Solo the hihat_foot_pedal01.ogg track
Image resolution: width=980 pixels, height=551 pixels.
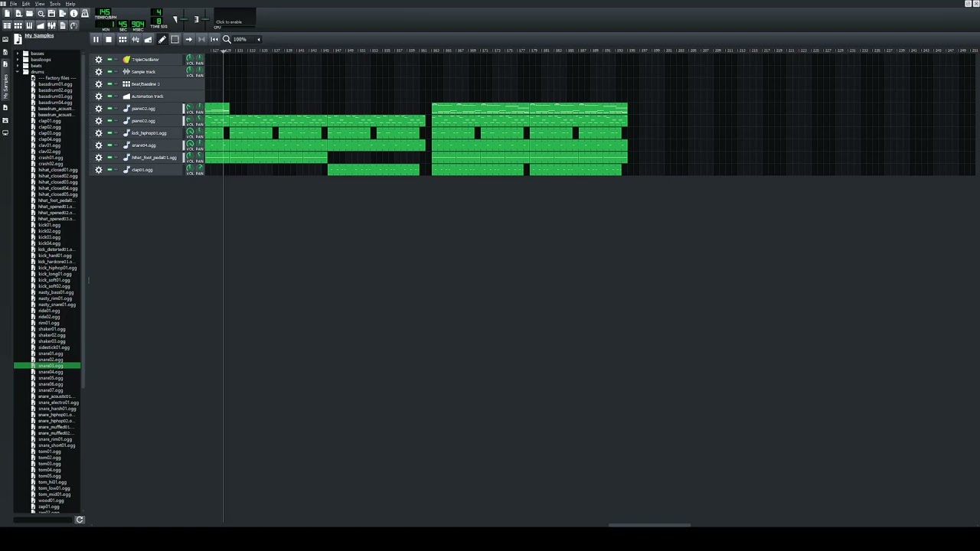point(116,158)
